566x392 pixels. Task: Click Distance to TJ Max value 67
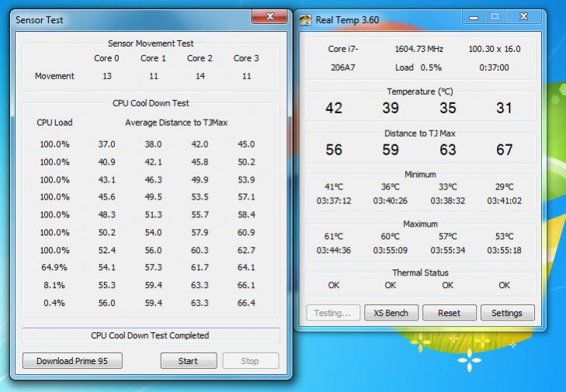pos(504,150)
